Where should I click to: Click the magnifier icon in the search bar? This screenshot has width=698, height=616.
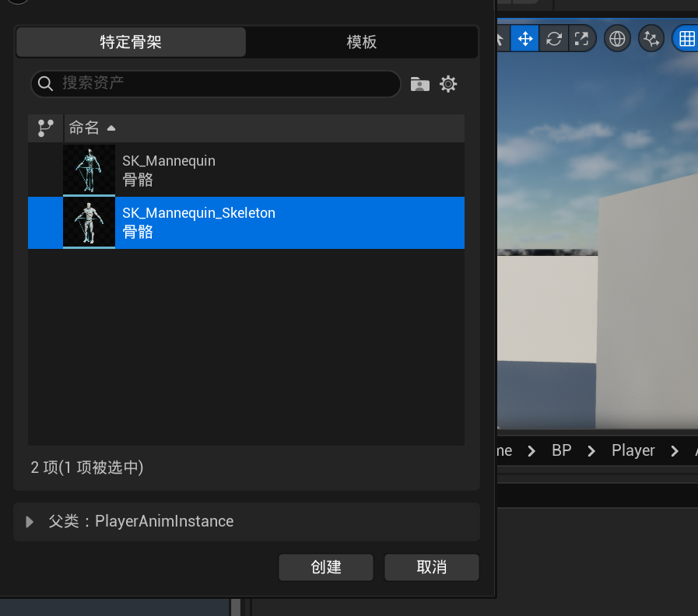pos(45,83)
